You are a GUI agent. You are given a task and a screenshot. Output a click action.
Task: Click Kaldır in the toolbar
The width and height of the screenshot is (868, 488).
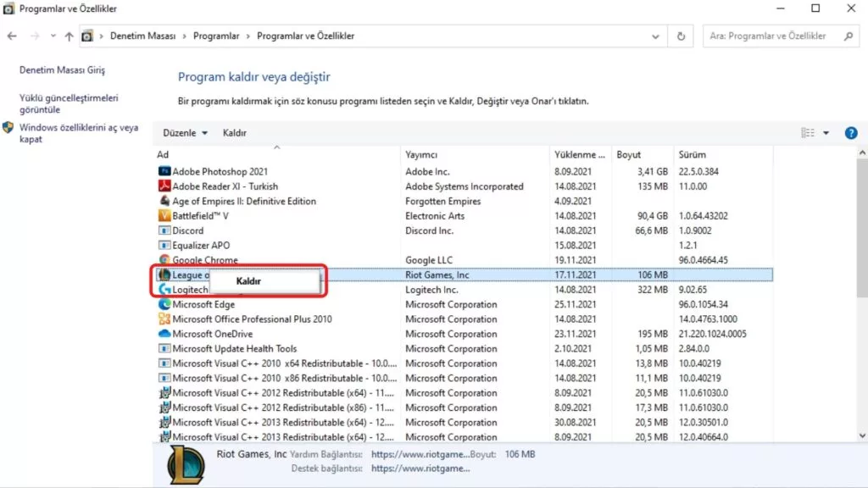point(235,133)
